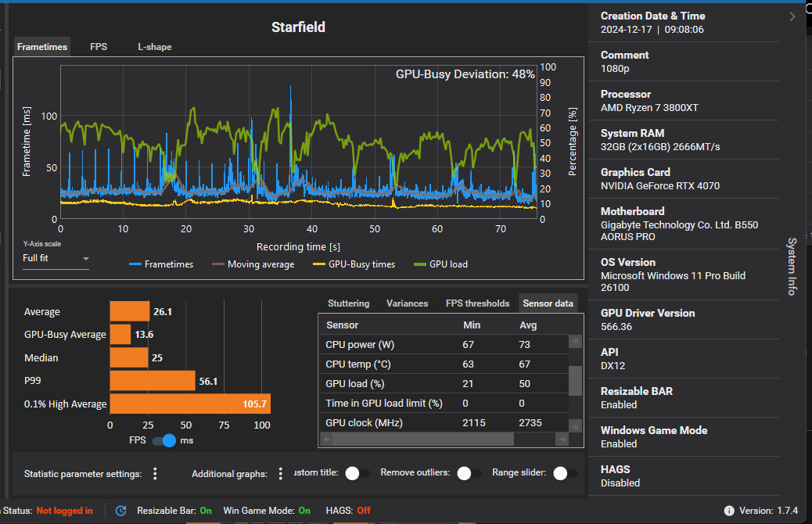
Task: Switch to the L-shape tab
Action: [x=154, y=47]
